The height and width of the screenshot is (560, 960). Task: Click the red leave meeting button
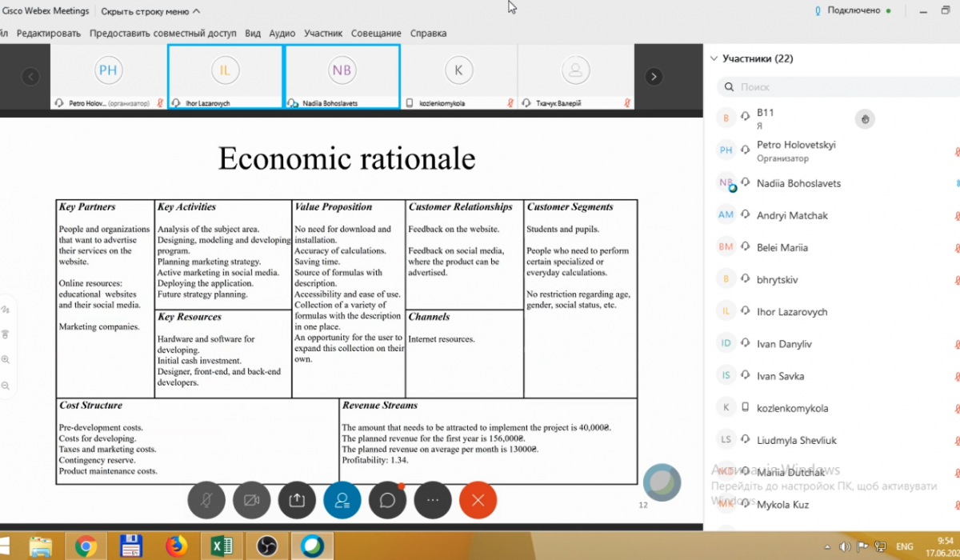478,500
